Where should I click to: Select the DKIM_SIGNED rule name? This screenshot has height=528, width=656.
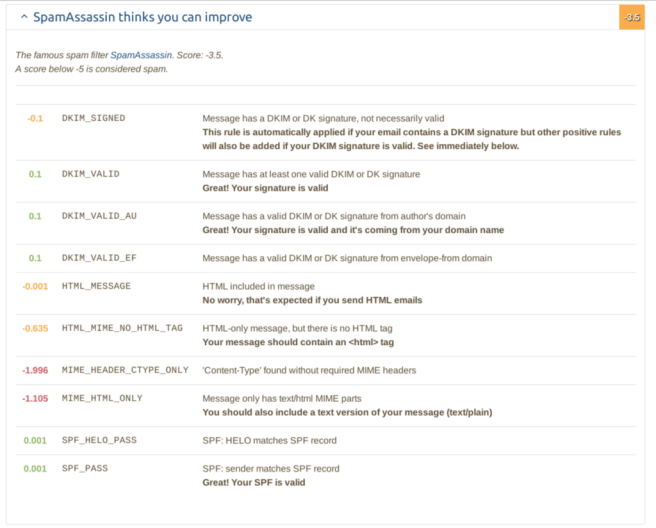tap(93, 118)
